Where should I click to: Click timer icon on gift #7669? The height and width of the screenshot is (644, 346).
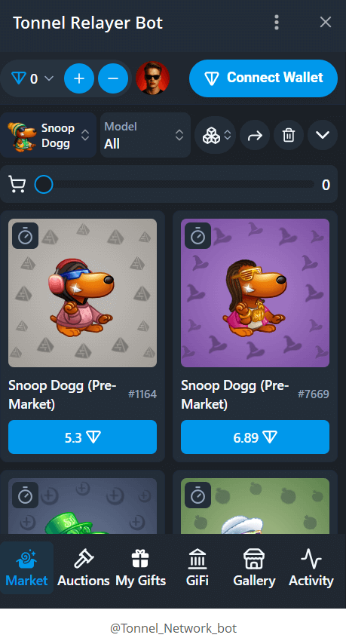[197, 236]
